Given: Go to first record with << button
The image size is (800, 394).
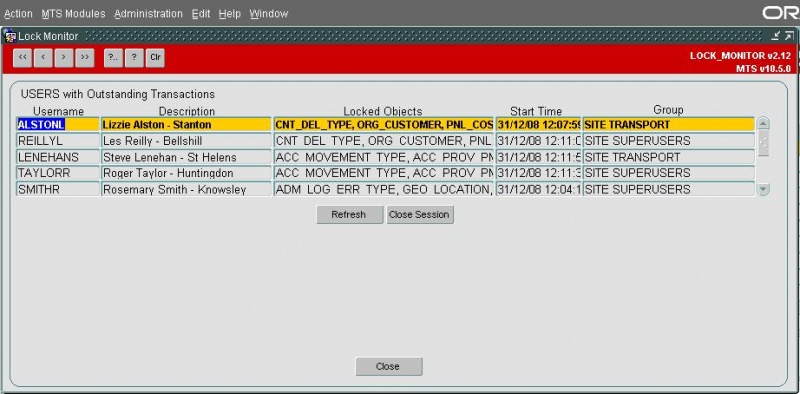Looking at the screenshot, I should pyautogui.click(x=22, y=58).
